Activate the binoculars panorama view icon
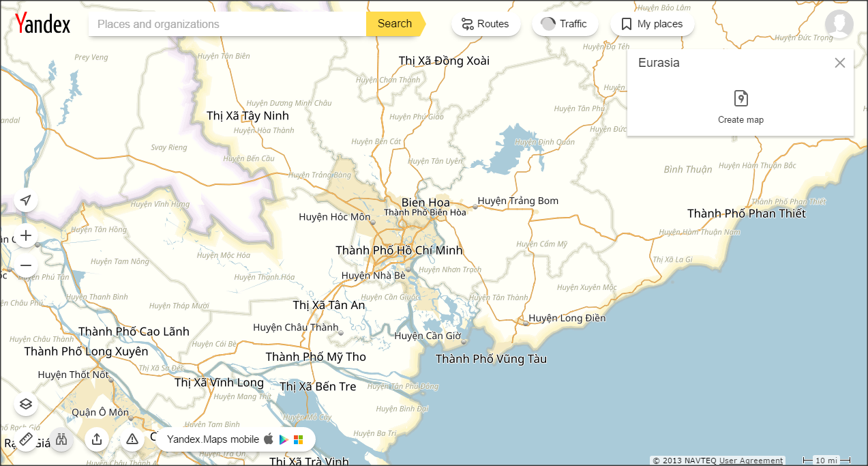This screenshot has width=868, height=466. click(61, 439)
